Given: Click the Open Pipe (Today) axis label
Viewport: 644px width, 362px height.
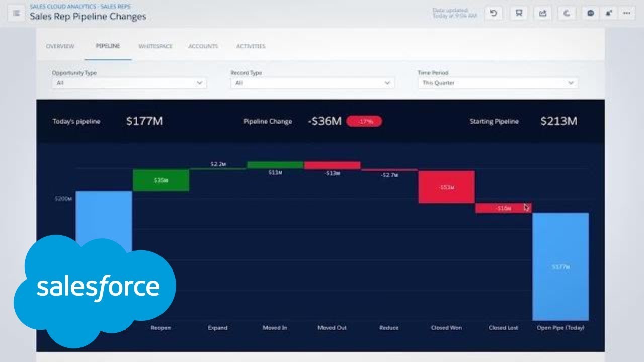Looking at the screenshot, I should (560, 328).
